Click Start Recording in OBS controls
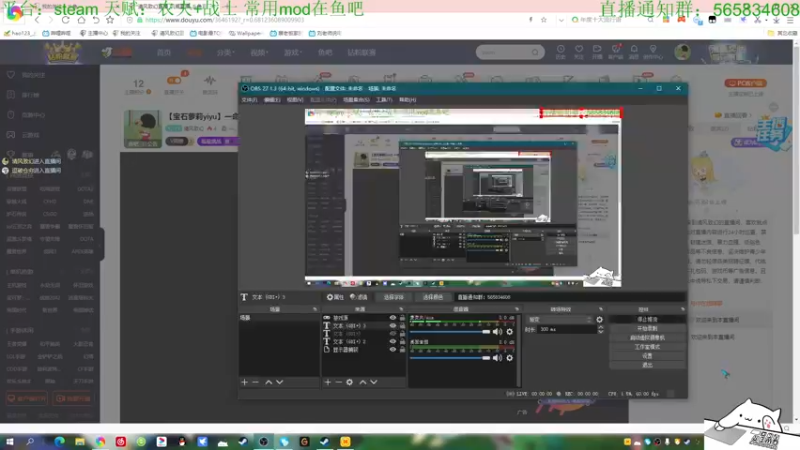800x450 pixels. tap(647, 329)
